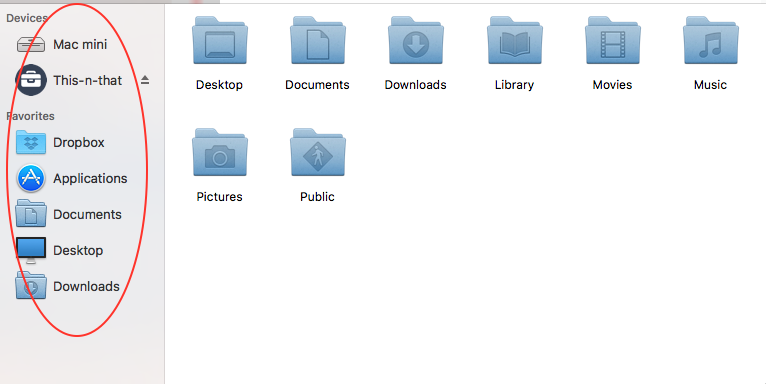Click the Pictures folder name

tap(219, 196)
